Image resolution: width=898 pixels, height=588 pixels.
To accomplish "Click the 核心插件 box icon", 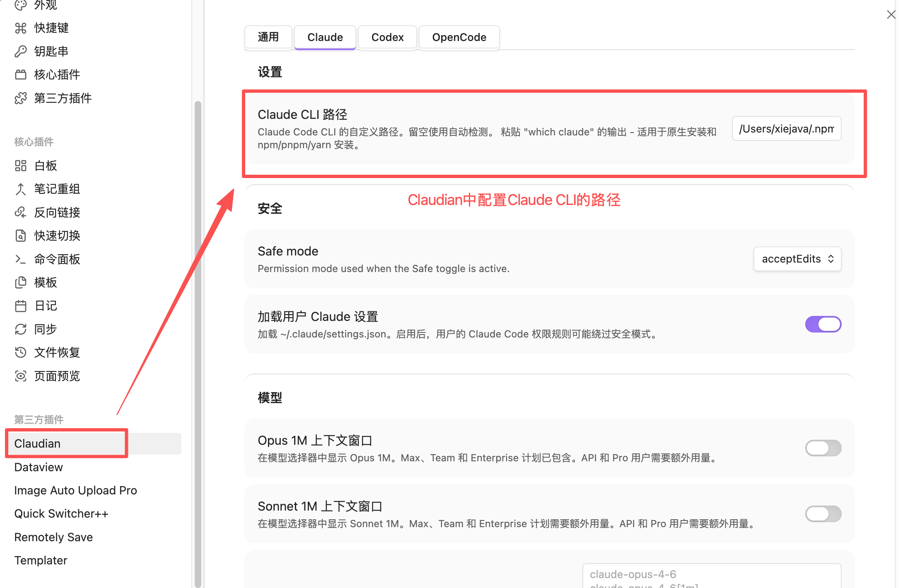I will click(x=21, y=75).
